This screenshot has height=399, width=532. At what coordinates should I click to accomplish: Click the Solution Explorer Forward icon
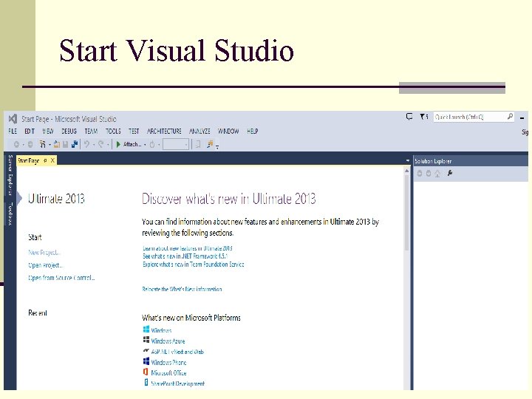point(429,174)
